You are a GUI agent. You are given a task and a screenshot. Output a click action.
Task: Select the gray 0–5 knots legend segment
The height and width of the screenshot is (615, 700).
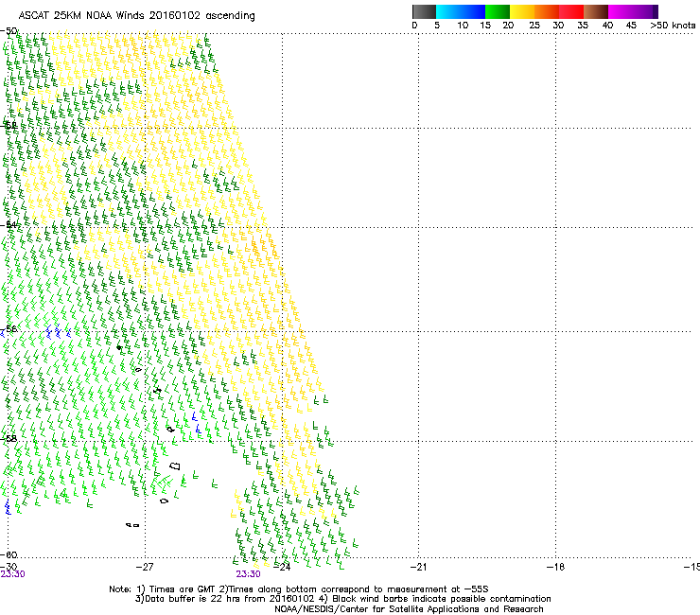pos(424,11)
